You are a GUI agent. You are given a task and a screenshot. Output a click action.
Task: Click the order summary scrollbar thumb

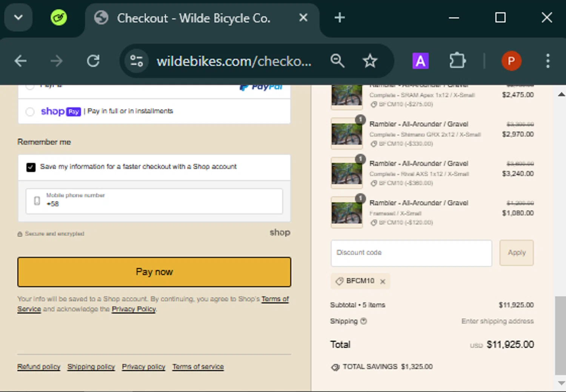point(561,336)
